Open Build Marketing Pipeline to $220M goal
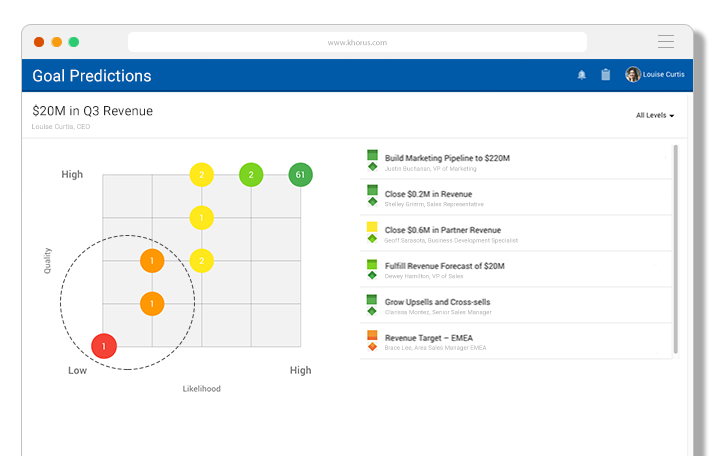Viewport: 713px width, 456px height. pyautogui.click(x=447, y=158)
